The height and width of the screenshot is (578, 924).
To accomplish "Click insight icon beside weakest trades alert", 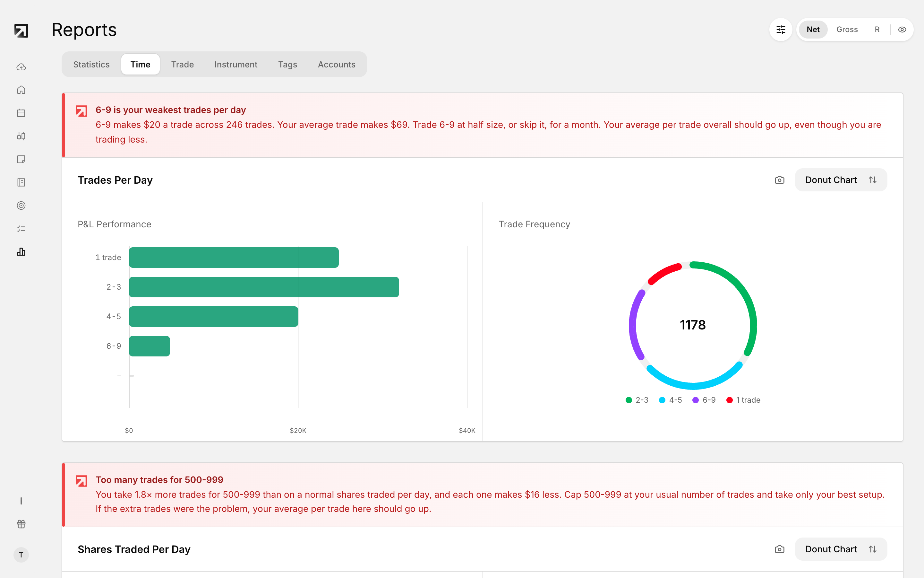I will coord(81,111).
